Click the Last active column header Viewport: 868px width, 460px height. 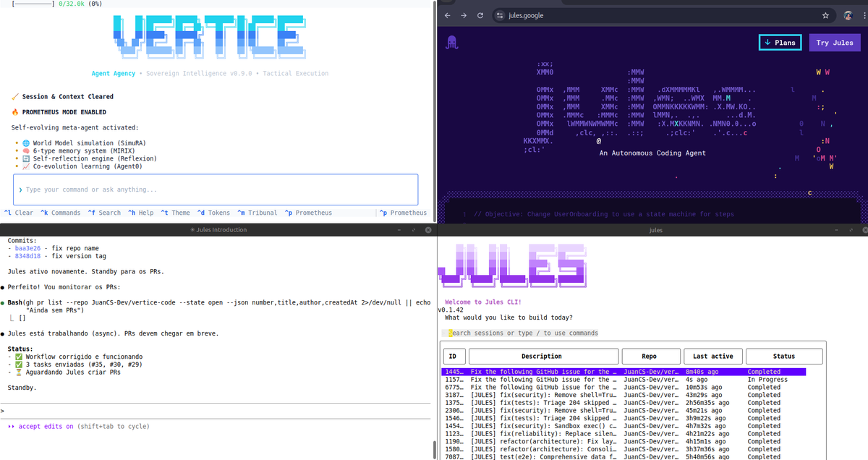tap(712, 356)
